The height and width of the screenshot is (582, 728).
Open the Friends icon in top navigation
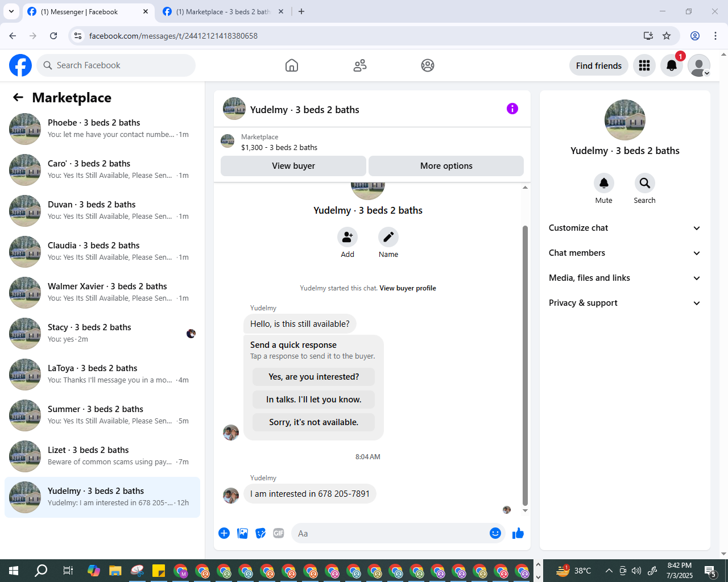click(x=360, y=65)
